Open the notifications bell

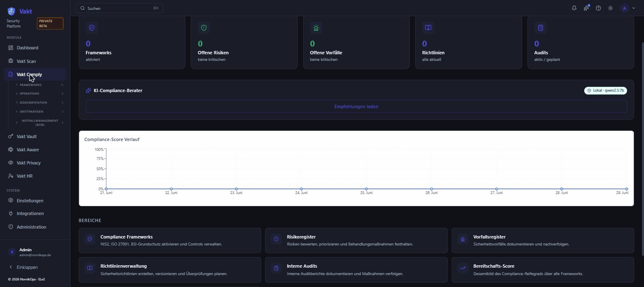tap(574, 8)
